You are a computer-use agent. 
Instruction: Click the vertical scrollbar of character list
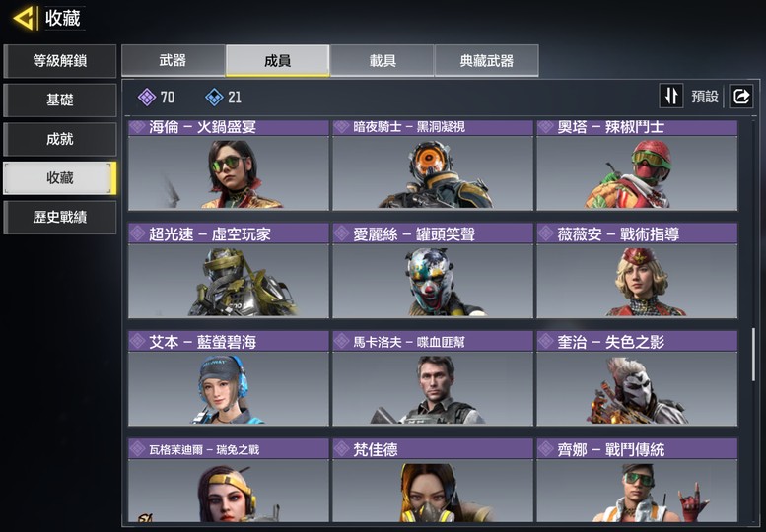(753, 355)
